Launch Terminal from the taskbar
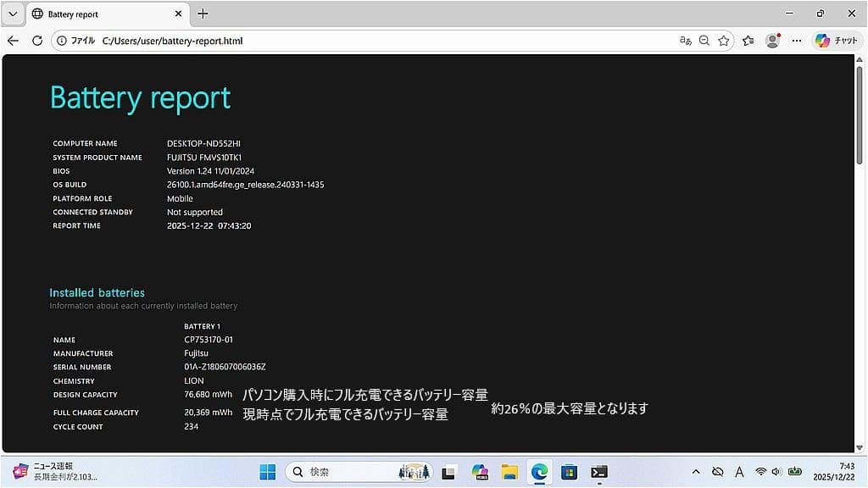Image resolution: width=868 pixels, height=488 pixels. [x=599, y=471]
